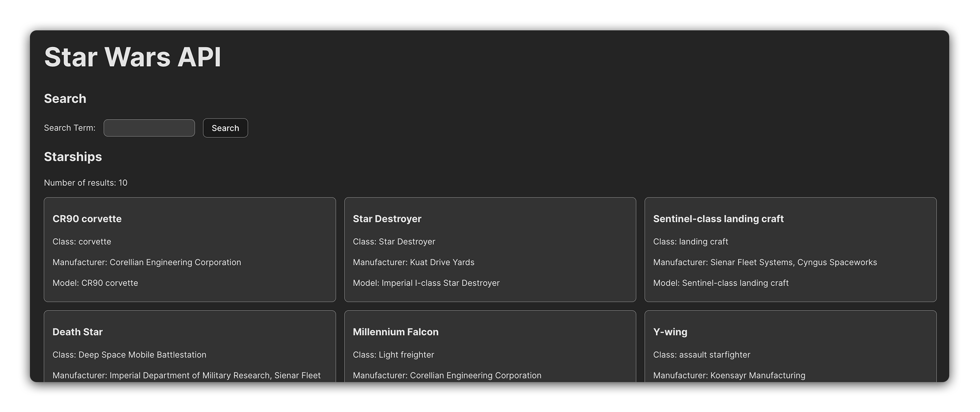Click the Search button

point(225,128)
